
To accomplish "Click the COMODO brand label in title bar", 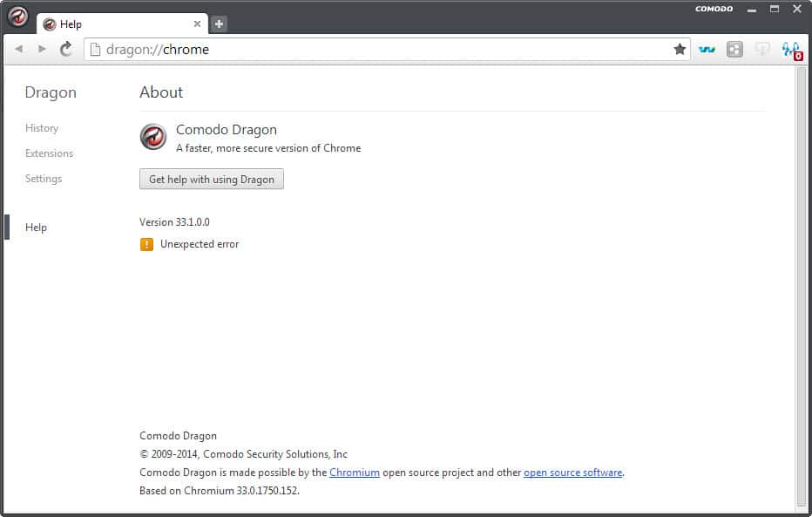I will 714,9.
